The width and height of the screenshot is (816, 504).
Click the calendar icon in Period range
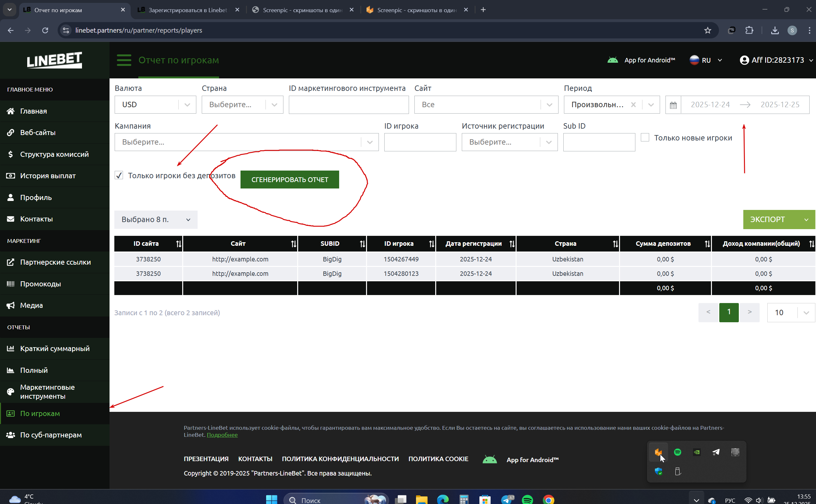pos(673,105)
